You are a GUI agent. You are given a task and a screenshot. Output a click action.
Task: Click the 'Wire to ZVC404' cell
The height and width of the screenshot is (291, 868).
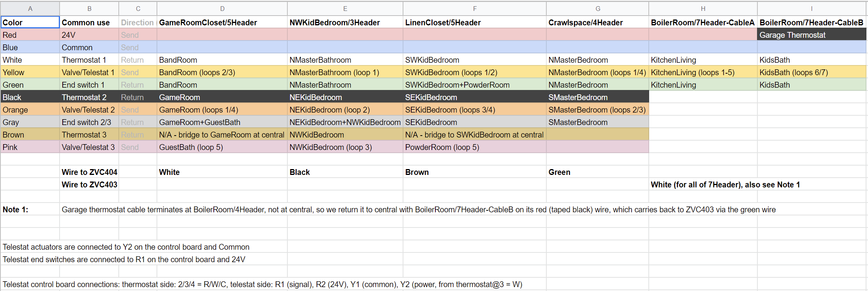click(89, 172)
